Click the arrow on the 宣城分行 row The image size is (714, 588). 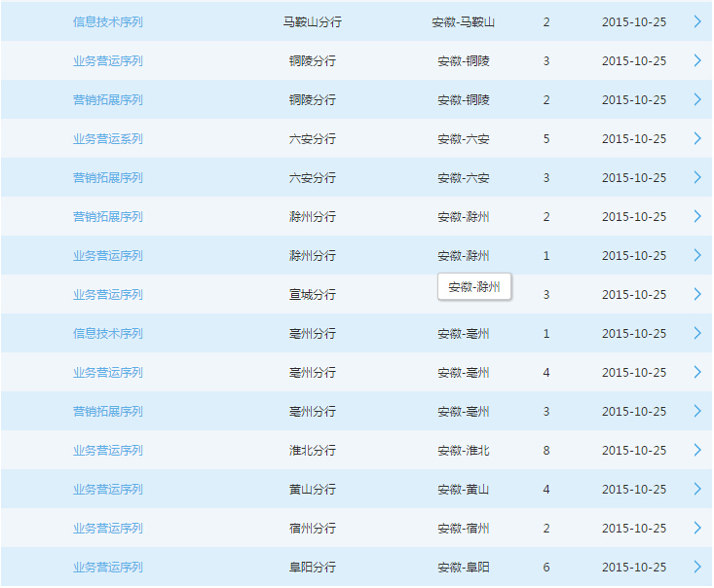[696, 294]
